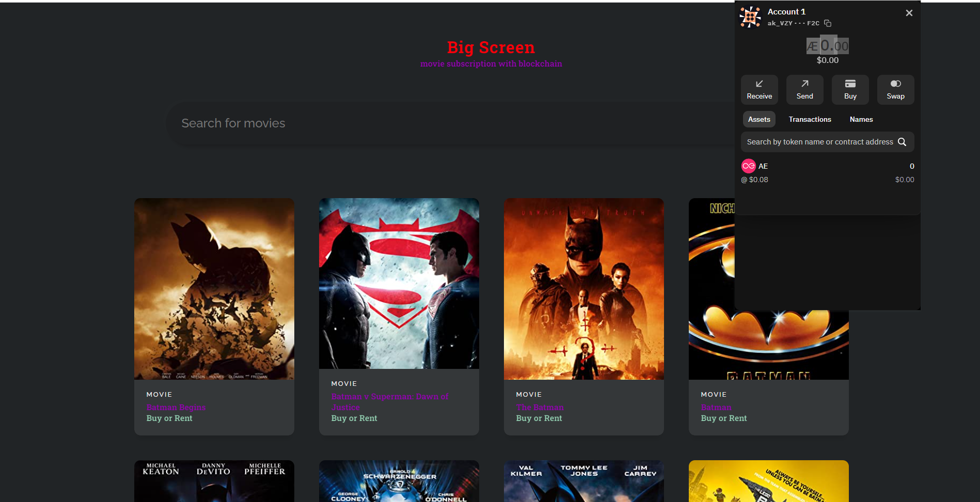Copy the wallet address ak_VZY...F2C
This screenshot has height=502, width=980.
click(x=828, y=23)
